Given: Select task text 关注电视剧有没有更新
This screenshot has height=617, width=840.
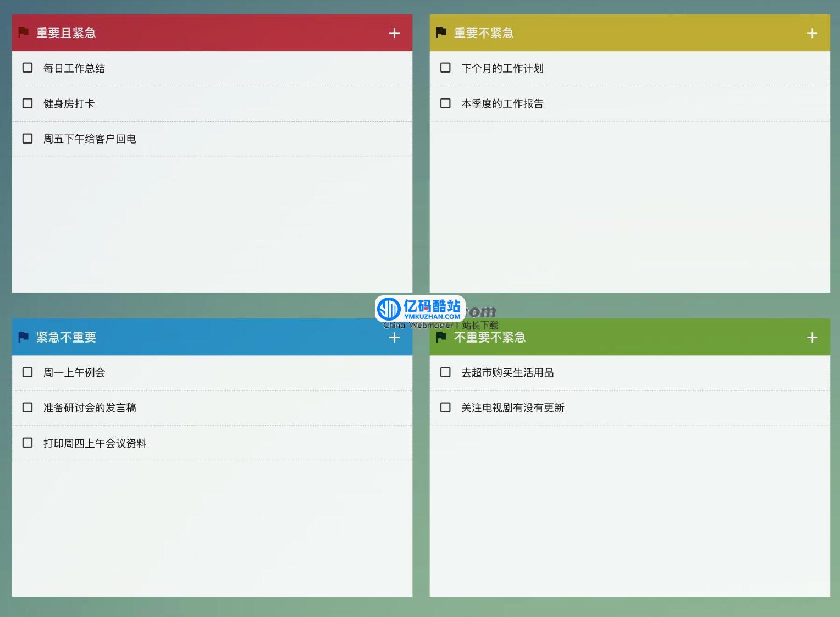Looking at the screenshot, I should [x=513, y=407].
